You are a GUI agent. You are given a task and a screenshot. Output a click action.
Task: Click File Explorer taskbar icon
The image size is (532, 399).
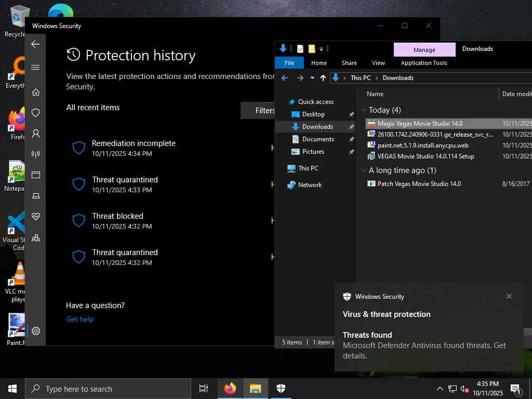pos(255,389)
